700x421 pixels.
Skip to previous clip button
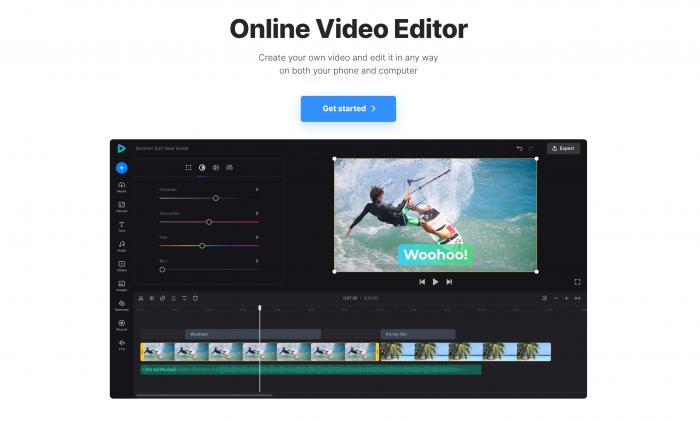pyautogui.click(x=422, y=282)
